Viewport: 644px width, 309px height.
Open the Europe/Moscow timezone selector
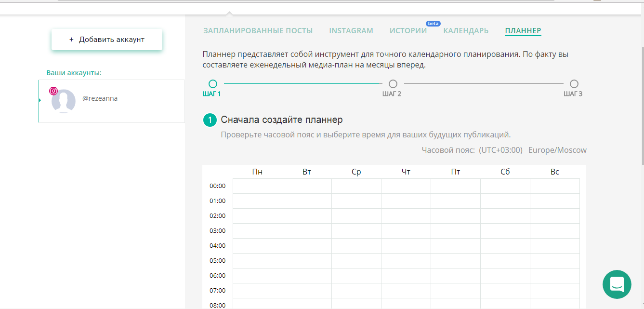pyautogui.click(x=558, y=150)
